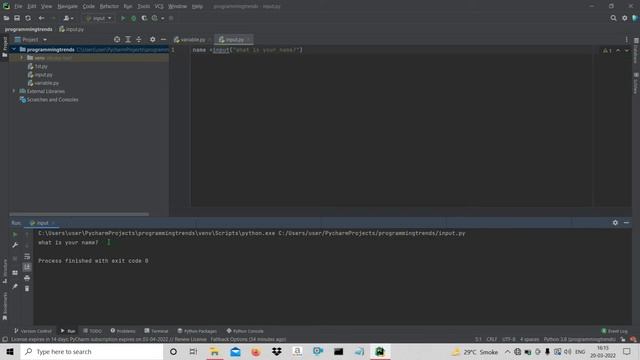
Task: Open Search Everywhere magnifier icon
Action: 613,18
